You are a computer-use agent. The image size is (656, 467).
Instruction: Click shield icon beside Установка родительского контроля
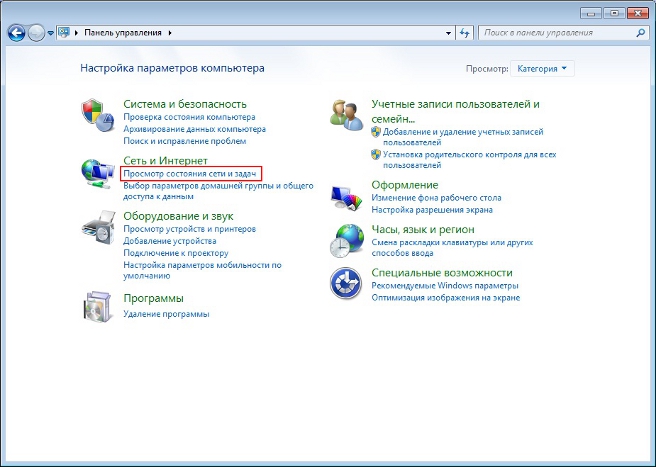pos(376,154)
